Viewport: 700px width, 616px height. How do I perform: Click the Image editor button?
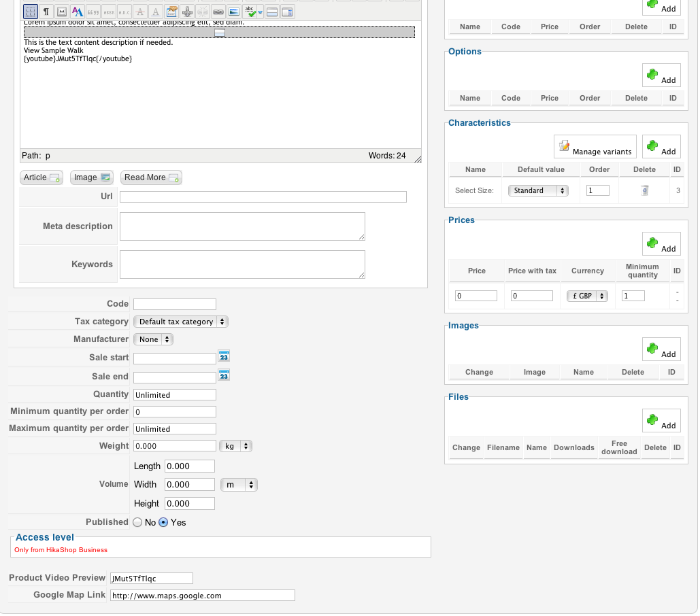pyautogui.click(x=92, y=178)
